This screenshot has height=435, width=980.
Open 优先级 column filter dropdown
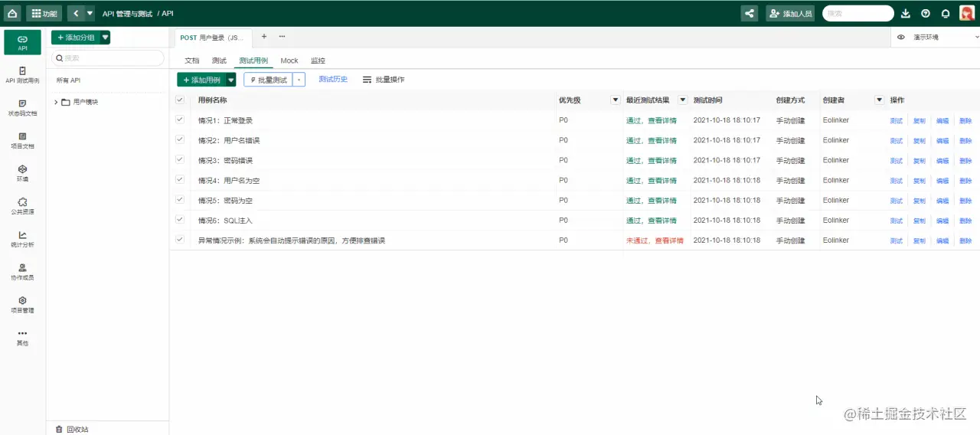click(x=615, y=100)
